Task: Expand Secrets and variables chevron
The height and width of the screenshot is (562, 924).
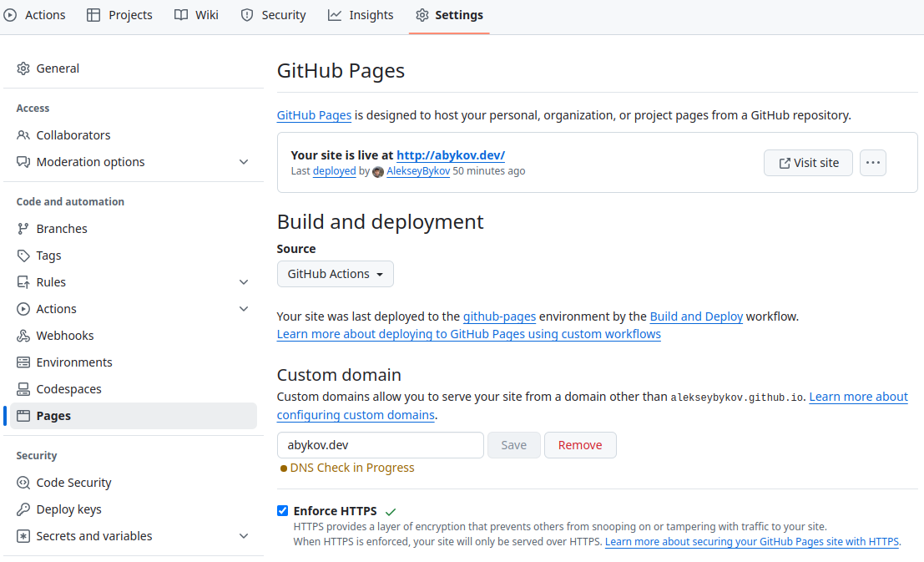Action: [244, 536]
